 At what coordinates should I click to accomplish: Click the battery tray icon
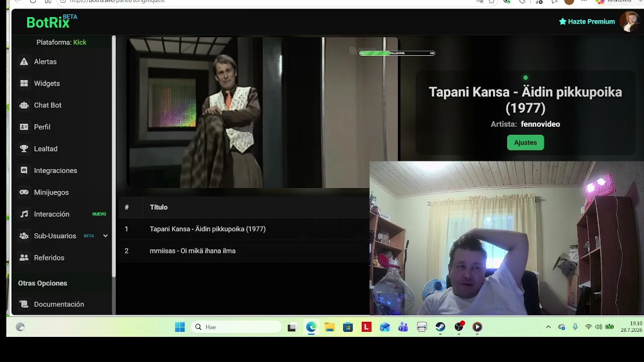coord(610,327)
